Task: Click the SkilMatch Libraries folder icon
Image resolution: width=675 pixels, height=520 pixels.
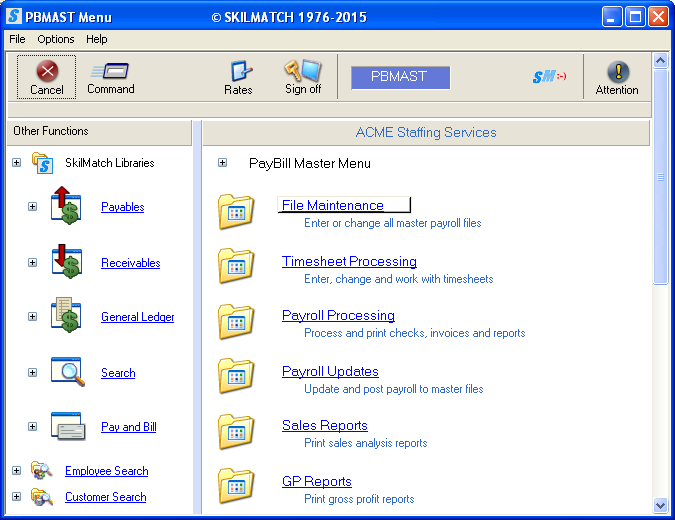Action: point(42,163)
